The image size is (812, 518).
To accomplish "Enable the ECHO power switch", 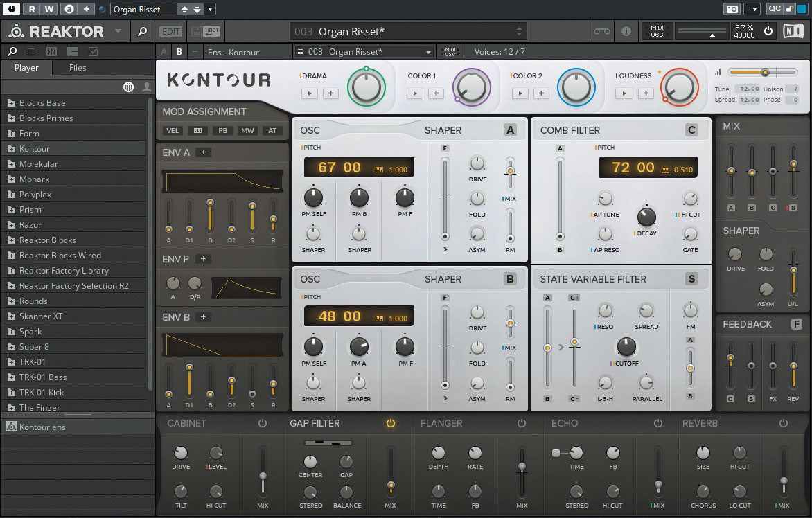I will tap(657, 423).
